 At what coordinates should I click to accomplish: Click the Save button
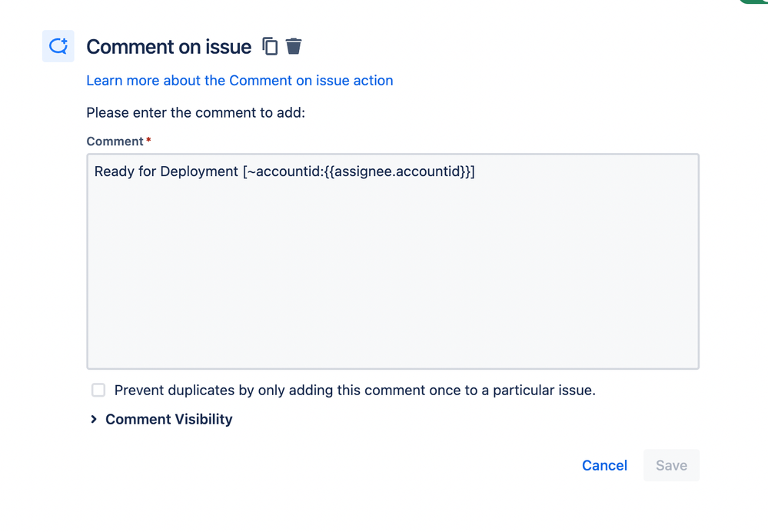pos(670,465)
